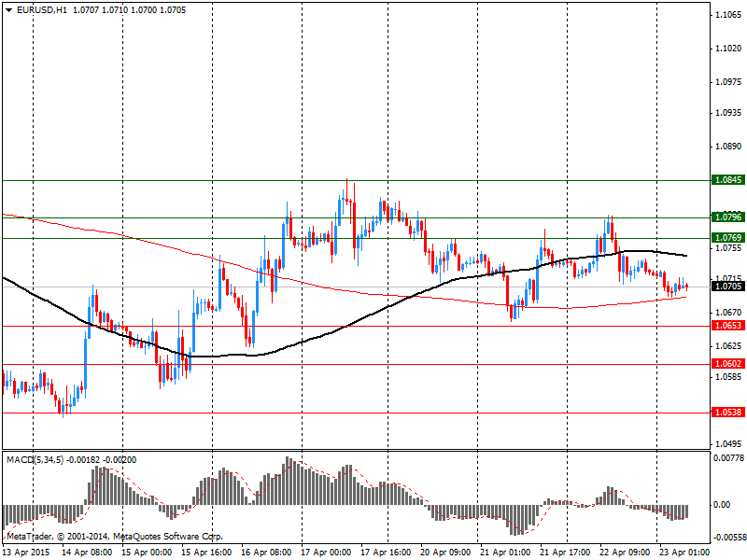Click the 1.0495 price scale value

pyautogui.click(x=729, y=444)
